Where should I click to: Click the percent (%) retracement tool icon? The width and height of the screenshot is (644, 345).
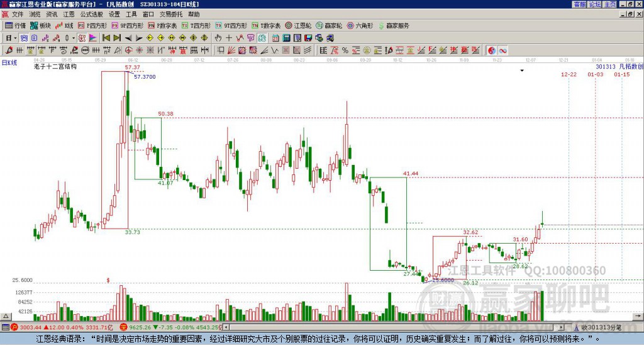(x=345, y=50)
